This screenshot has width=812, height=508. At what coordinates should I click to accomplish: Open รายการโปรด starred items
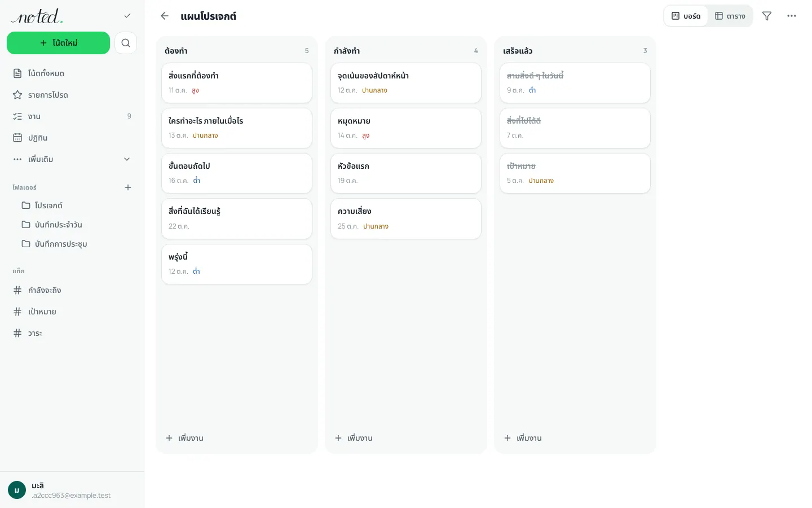click(x=72, y=95)
